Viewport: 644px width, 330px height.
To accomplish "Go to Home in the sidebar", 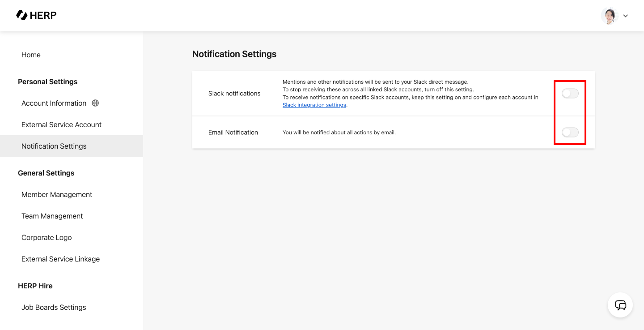I will point(31,55).
